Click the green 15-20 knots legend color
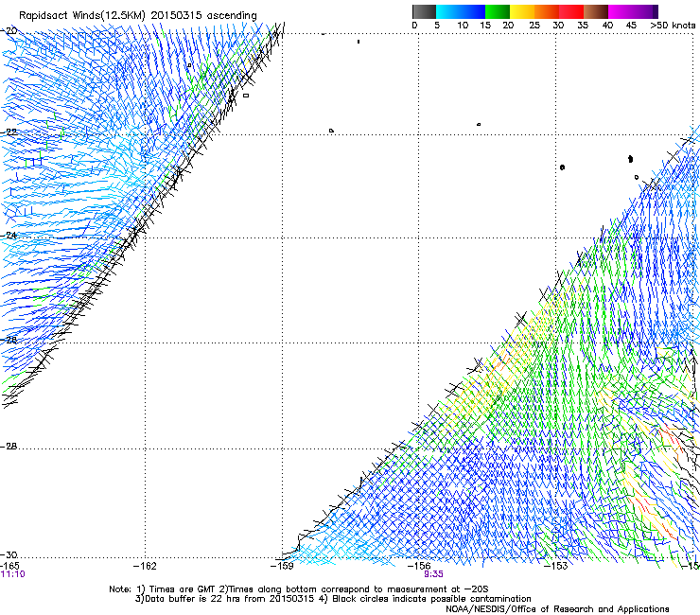The width and height of the screenshot is (700, 615). tap(498, 11)
